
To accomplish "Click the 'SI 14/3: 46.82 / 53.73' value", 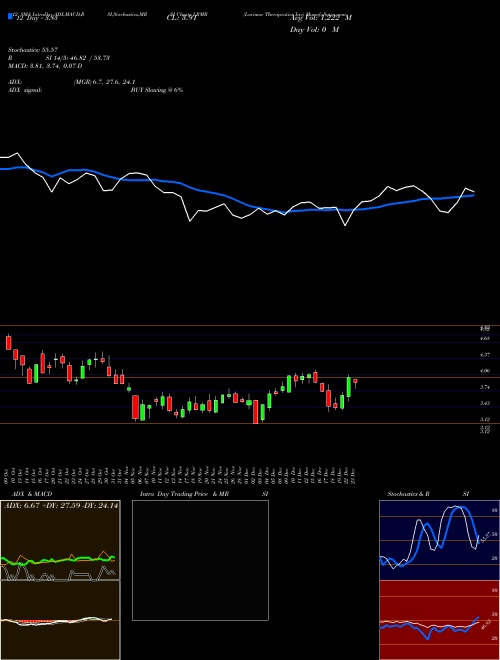I will tap(78, 58).
